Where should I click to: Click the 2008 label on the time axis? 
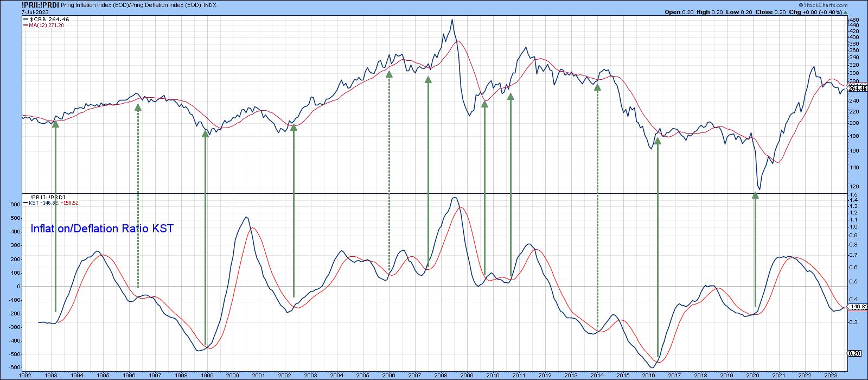440,375
